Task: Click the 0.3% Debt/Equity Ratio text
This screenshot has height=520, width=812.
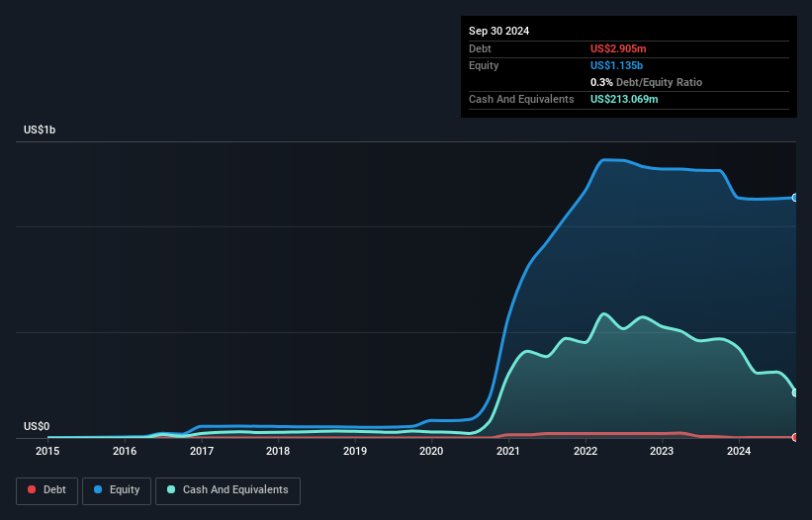Action: pyautogui.click(x=646, y=82)
